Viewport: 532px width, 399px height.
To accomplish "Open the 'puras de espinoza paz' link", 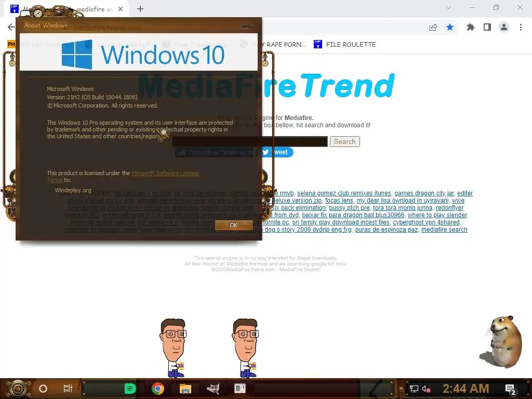I will point(387,230).
